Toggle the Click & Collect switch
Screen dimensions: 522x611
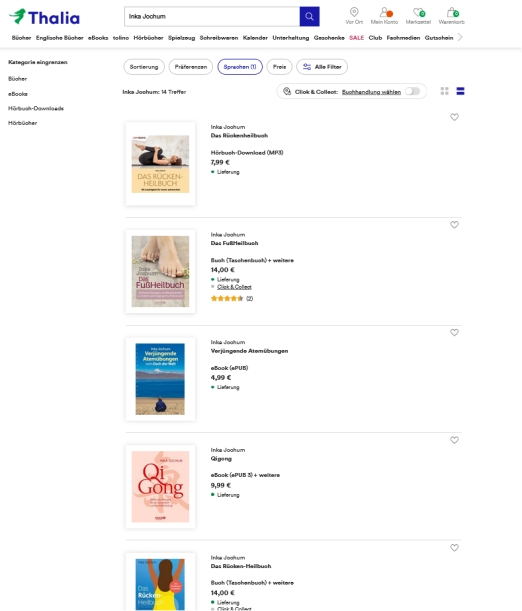tap(413, 91)
